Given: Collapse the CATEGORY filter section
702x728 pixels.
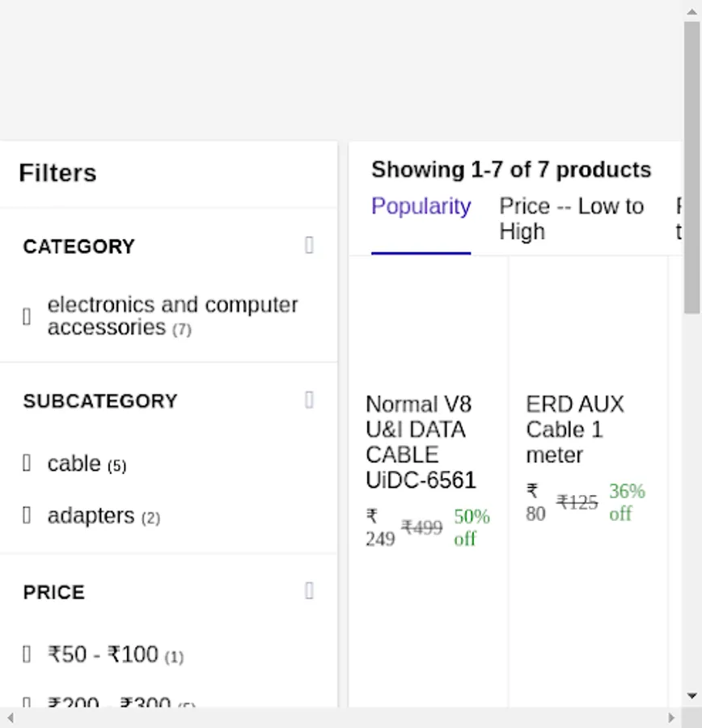Looking at the screenshot, I should [x=309, y=246].
